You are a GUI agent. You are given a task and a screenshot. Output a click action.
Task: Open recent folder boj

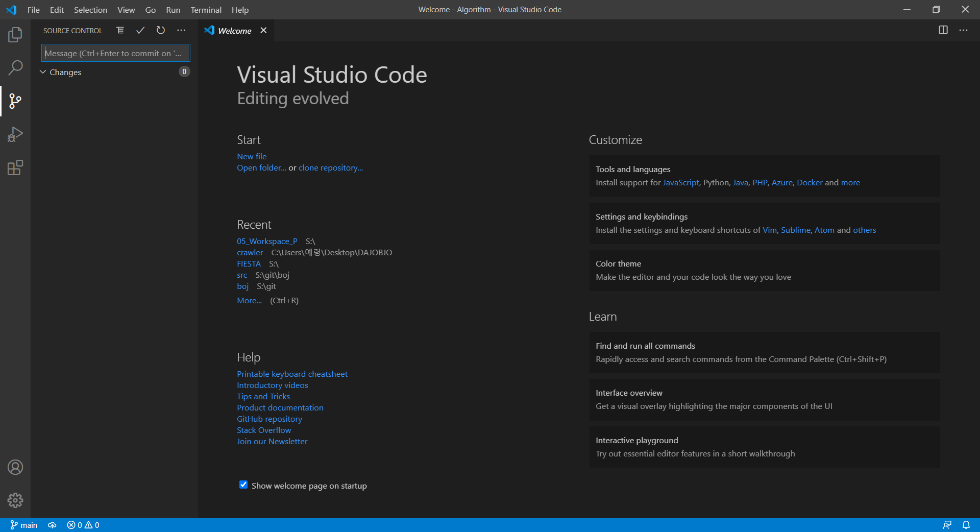[242, 286]
